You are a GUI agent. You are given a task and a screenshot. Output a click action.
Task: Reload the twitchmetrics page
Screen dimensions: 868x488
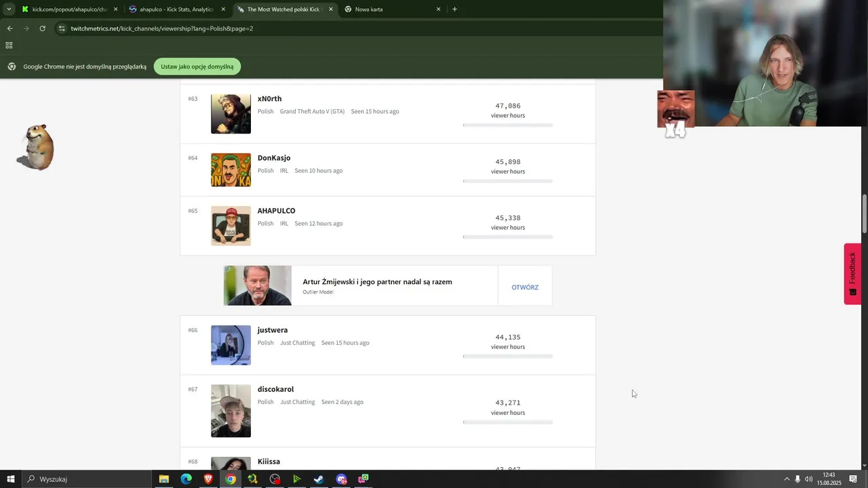(x=42, y=28)
